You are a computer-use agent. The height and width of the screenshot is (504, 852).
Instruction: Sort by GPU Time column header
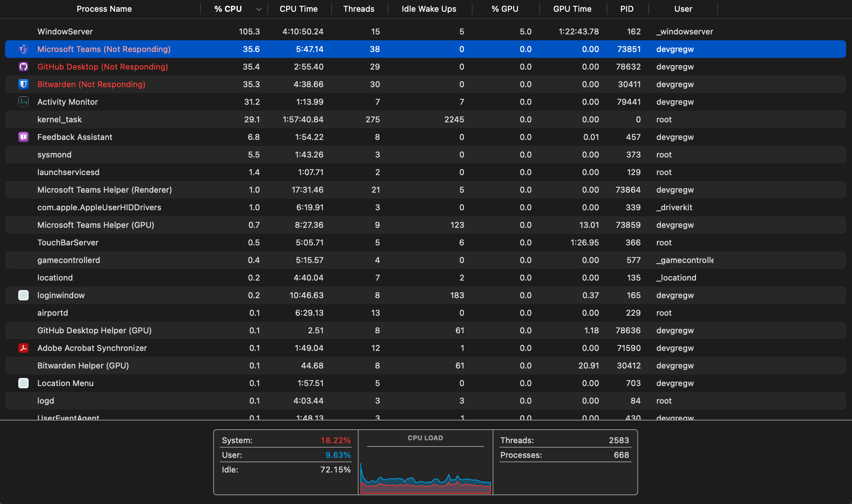pos(572,9)
